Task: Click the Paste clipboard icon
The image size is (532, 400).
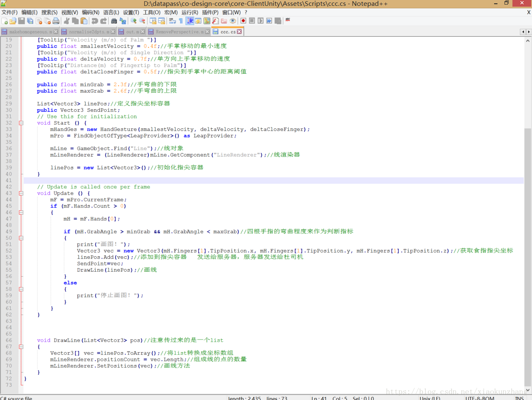Action: (x=84, y=21)
